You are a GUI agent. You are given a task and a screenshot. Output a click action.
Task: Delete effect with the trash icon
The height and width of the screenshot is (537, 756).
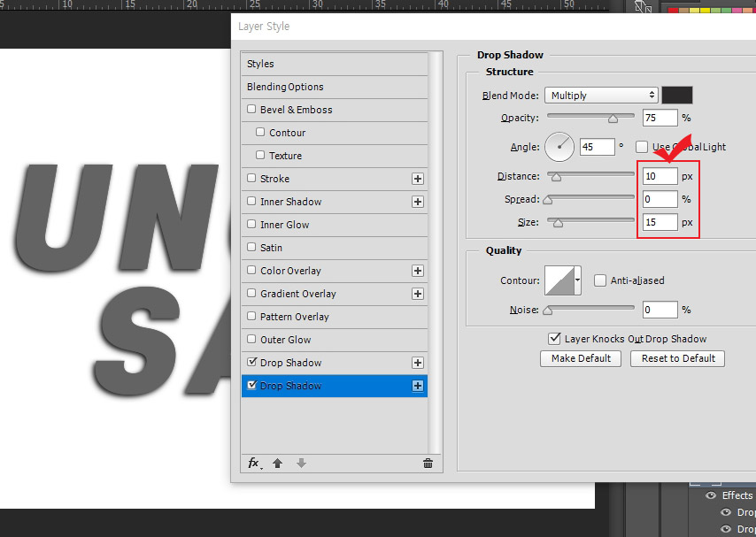[x=428, y=464]
